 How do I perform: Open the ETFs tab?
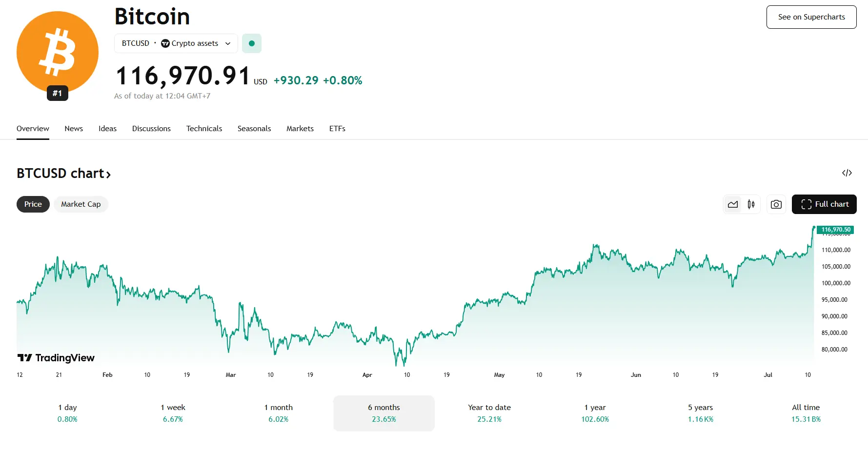pyautogui.click(x=337, y=129)
